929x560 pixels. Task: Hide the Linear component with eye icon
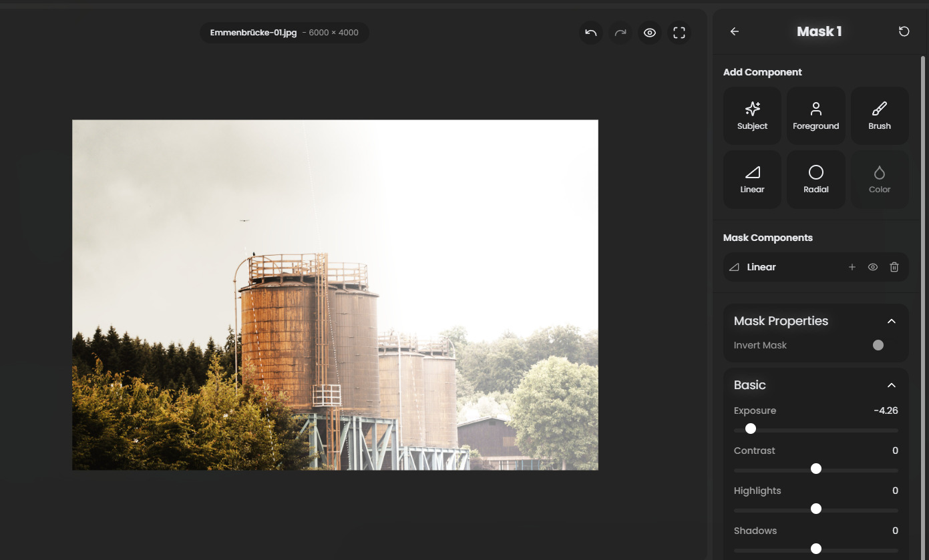873,267
